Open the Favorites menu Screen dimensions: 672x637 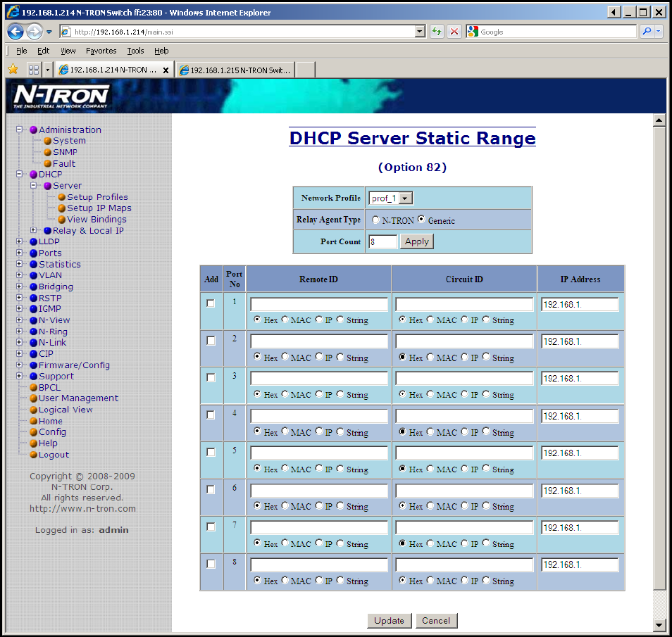point(101,51)
